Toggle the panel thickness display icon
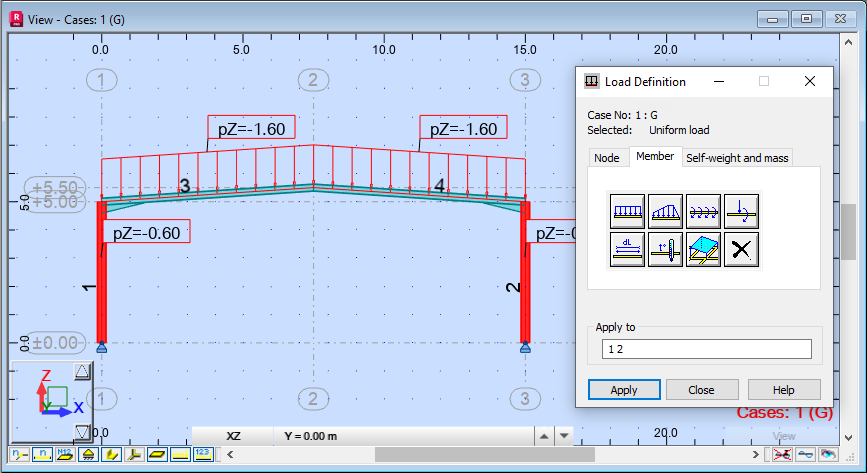The width and height of the screenshot is (867, 473). [x=158, y=455]
